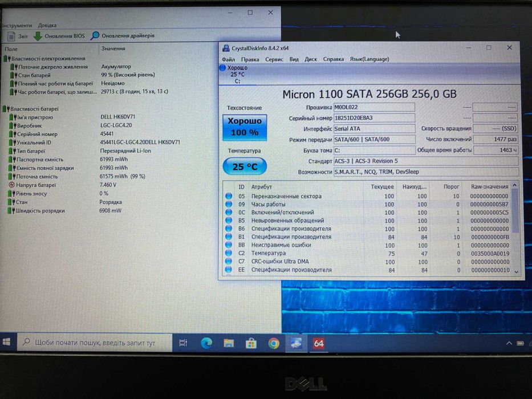
Task: Select the Рівень зносу row
Action: coord(31,193)
